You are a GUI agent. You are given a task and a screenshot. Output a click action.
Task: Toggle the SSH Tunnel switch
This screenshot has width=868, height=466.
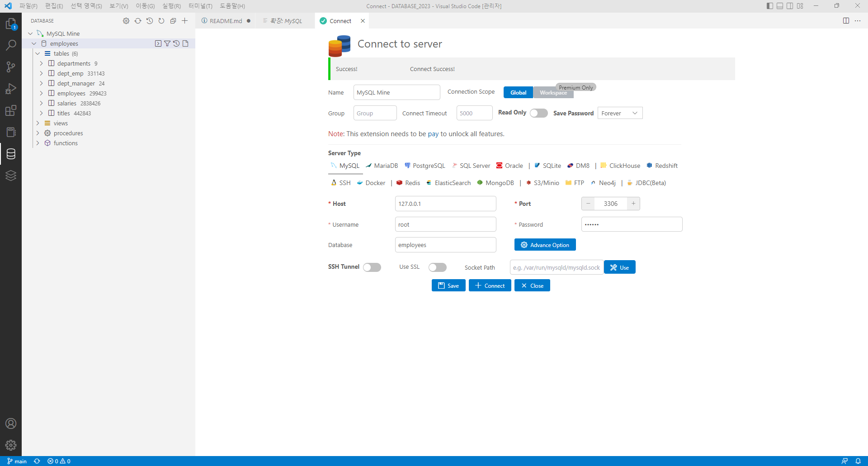pos(372,267)
